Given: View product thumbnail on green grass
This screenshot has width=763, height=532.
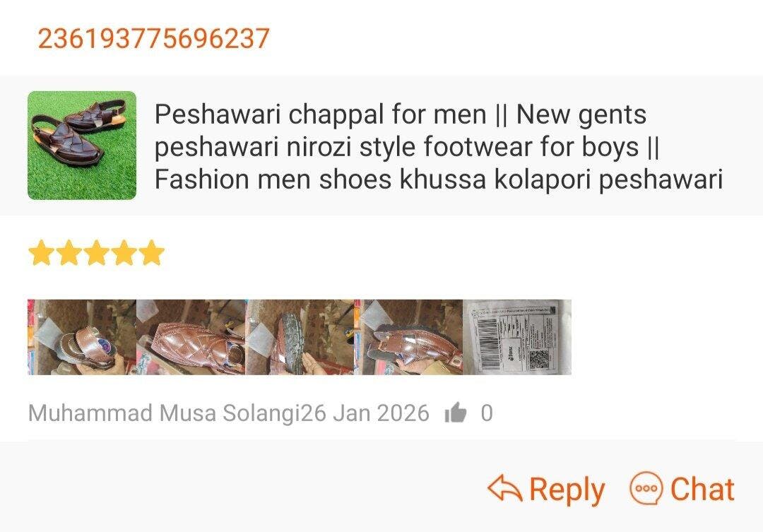Looking at the screenshot, I should pos(82,146).
